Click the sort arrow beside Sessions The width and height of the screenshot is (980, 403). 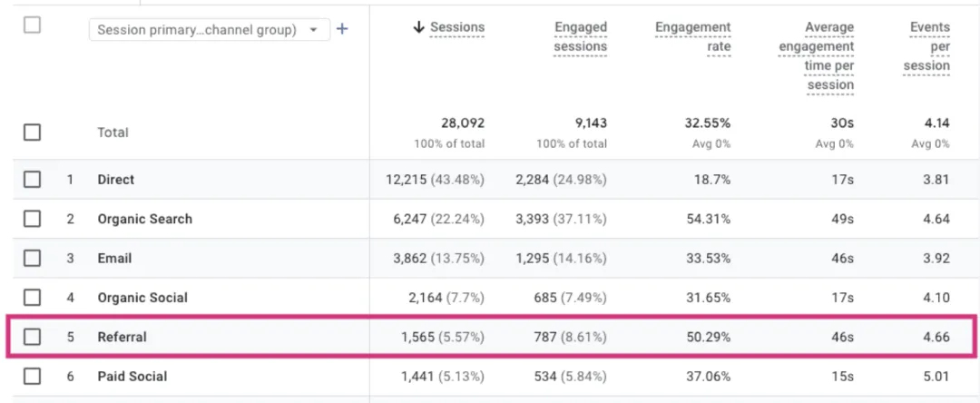coord(419,27)
